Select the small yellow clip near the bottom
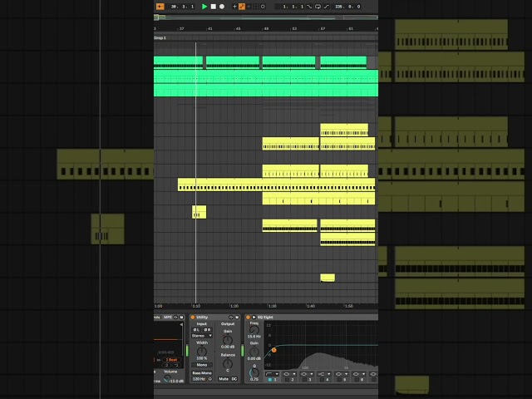The image size is (532, 399). pos(328,278)
